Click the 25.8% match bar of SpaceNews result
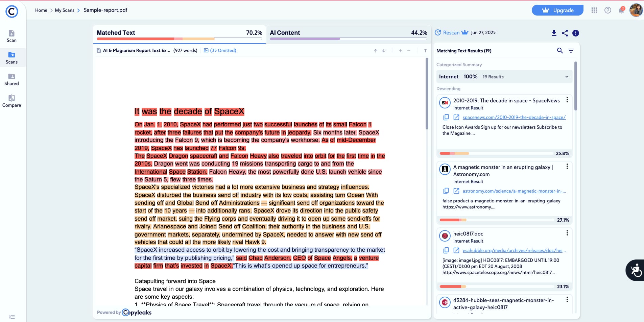Image resolution: width=644 pixels, height=322 pixels. coord(496,153)
